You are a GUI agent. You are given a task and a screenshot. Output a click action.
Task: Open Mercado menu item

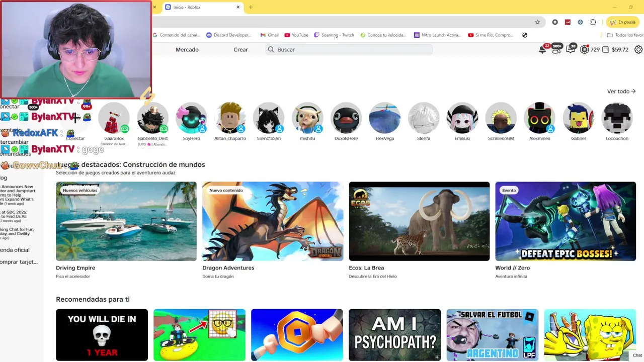[187, 50]
